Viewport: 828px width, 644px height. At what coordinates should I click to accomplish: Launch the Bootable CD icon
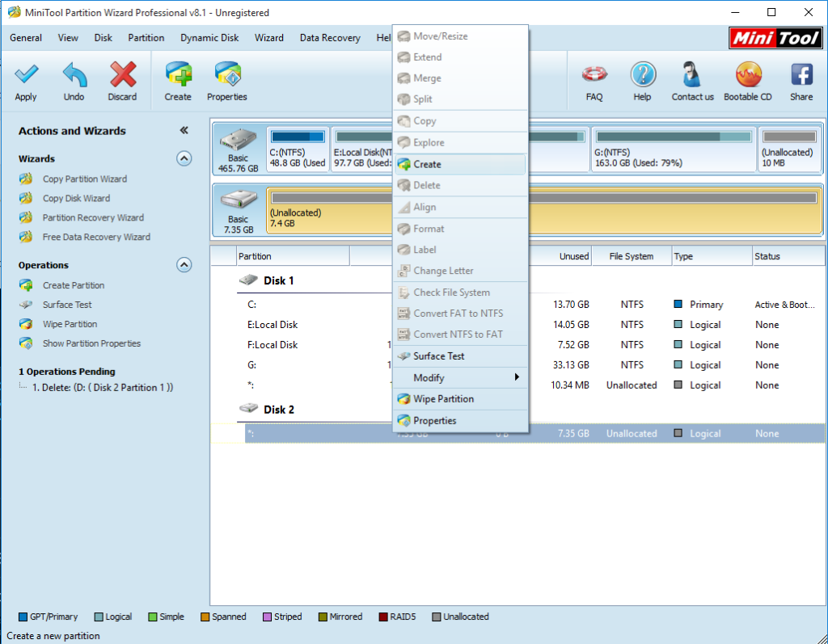[748, 74]
